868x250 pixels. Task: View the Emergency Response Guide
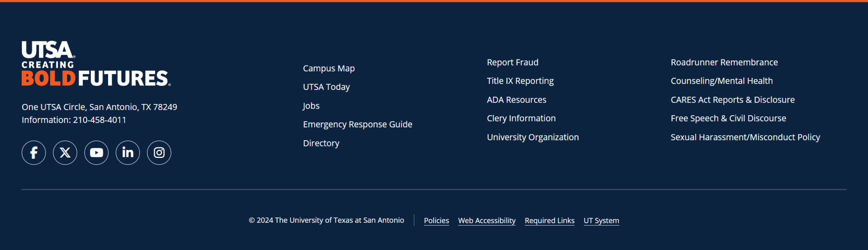coord(358,124)
